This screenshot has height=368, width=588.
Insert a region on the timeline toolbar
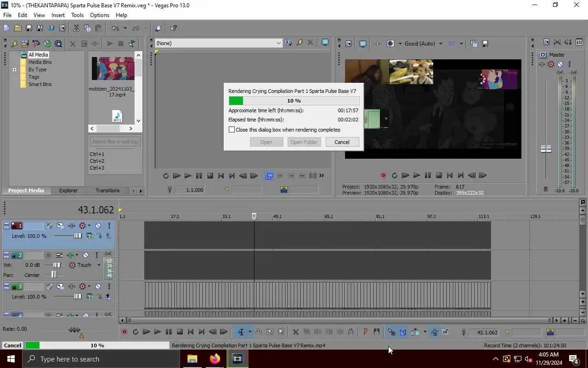pyautogui.click(x=376, y=332)
